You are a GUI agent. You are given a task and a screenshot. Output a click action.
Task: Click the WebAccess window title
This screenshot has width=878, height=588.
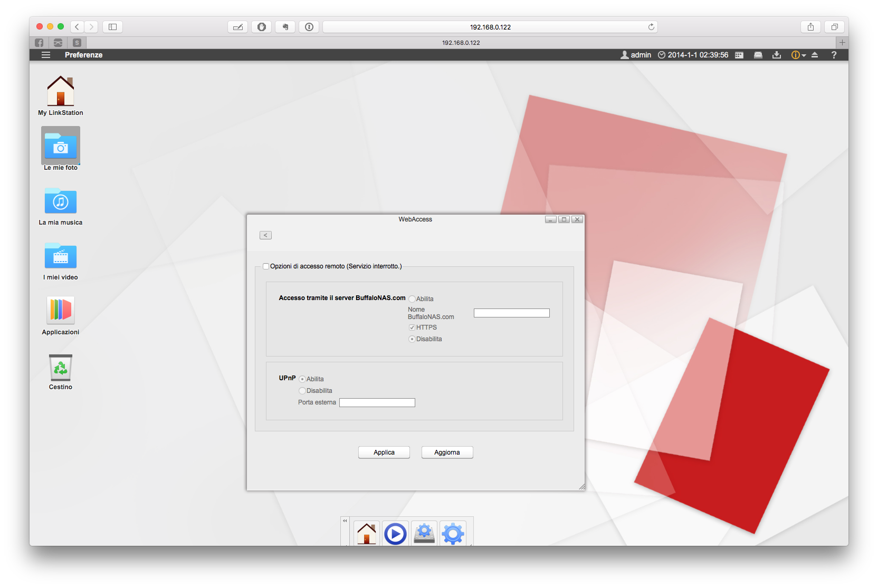coord(415,219)
